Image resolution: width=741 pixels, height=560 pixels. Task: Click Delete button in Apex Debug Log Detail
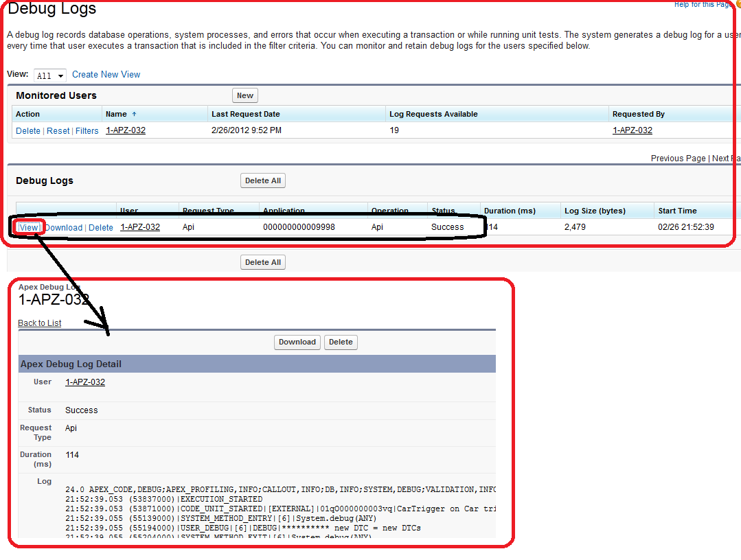tap(341, 342)
